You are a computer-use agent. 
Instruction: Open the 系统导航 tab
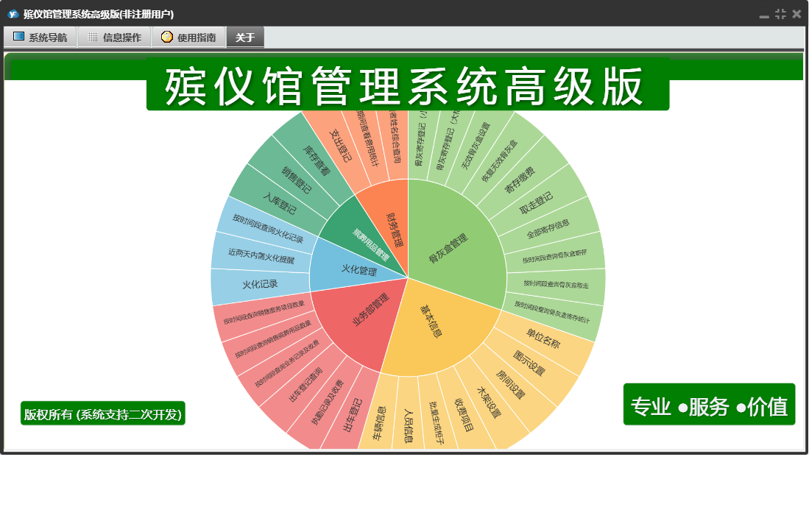click(x=40, y=37)
